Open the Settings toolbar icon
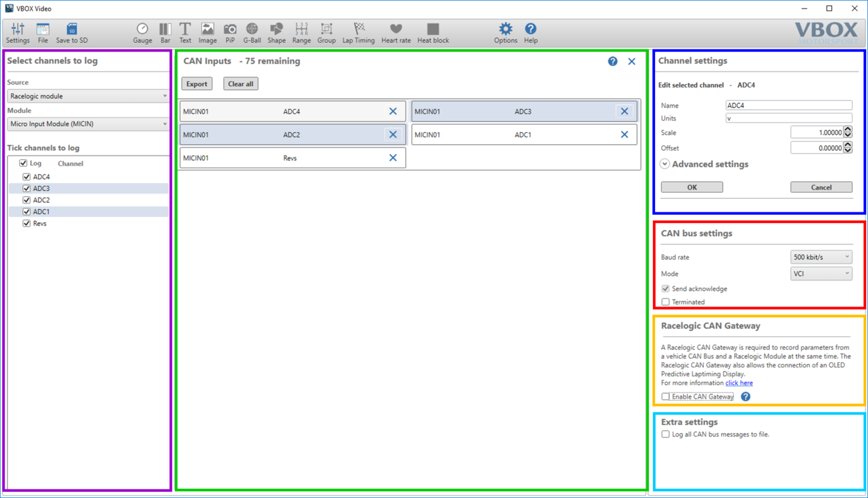 [x=17, y=33]
